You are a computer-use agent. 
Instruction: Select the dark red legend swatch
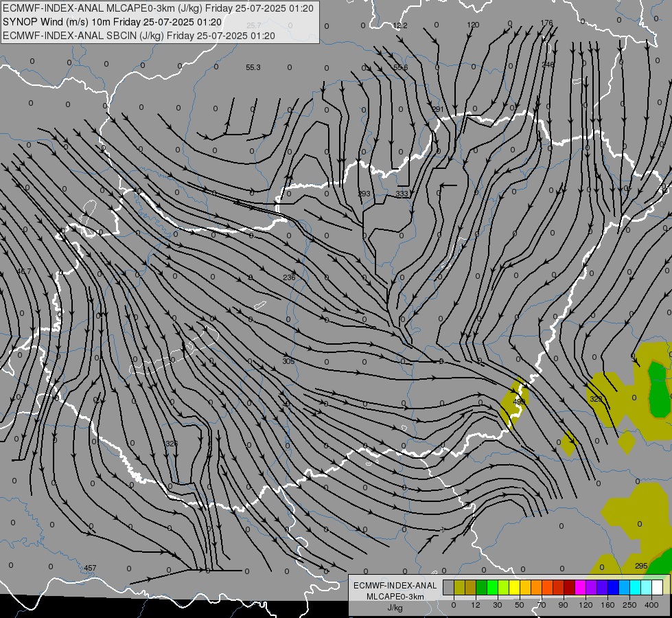[569, 587]
